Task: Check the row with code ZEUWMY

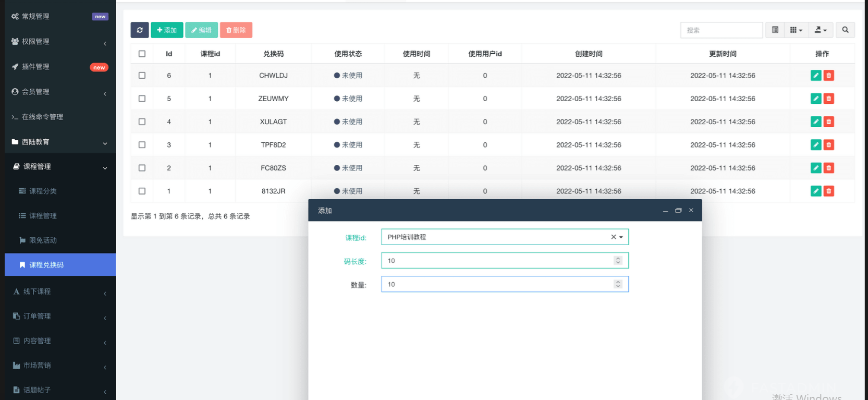Action: point(142,99)
